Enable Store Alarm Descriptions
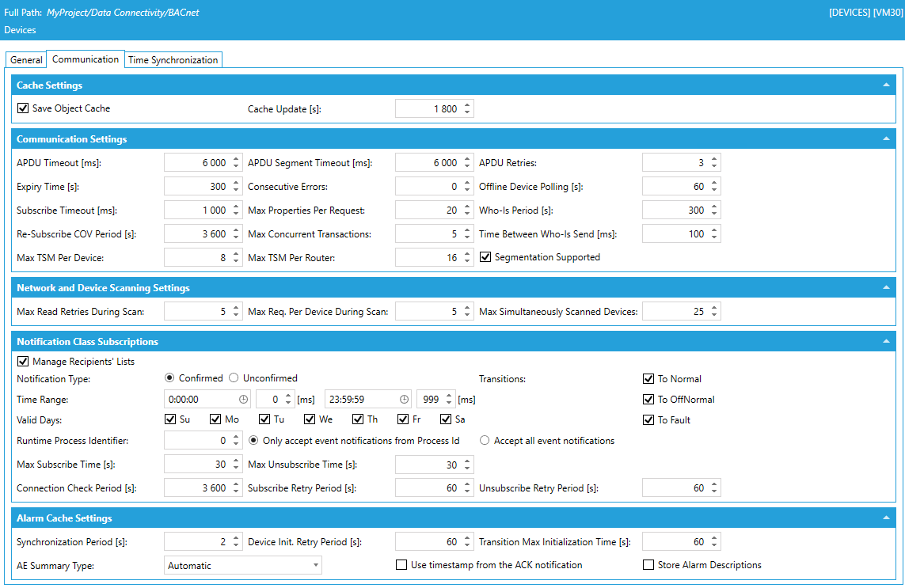905x588 pixels. (649, 565)
